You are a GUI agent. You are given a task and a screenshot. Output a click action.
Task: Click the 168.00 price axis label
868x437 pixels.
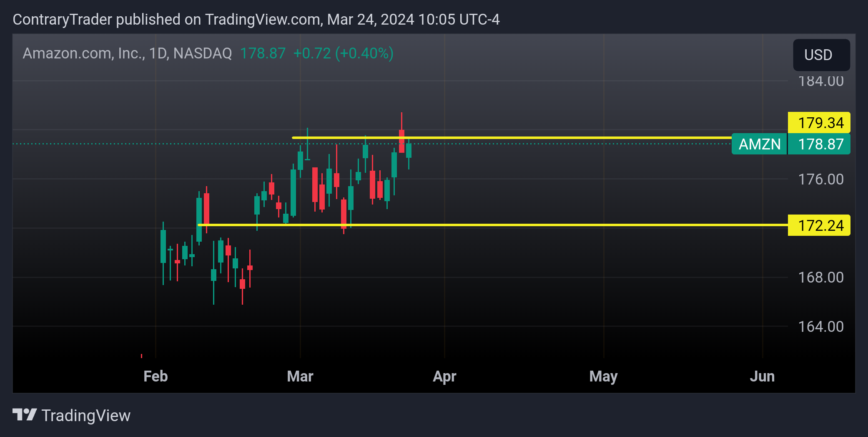820,278
